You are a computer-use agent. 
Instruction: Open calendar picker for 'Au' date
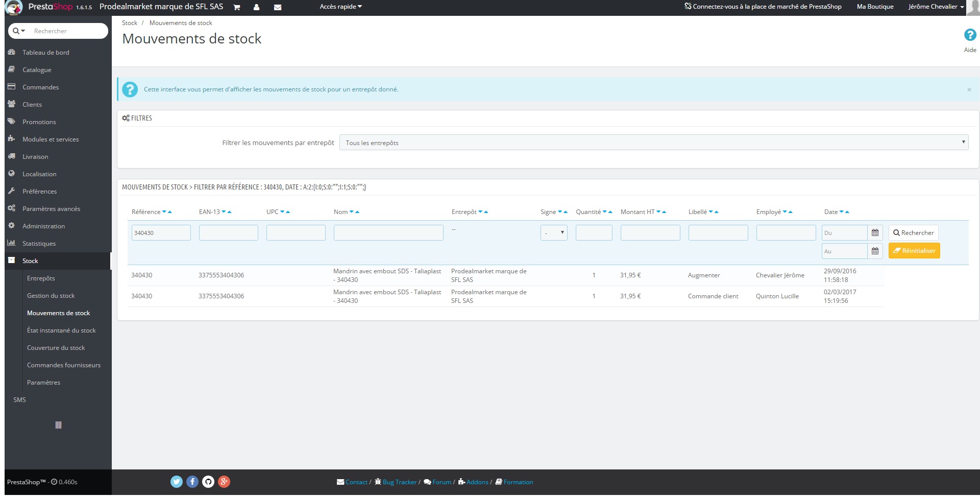click(x=875, y=251)
